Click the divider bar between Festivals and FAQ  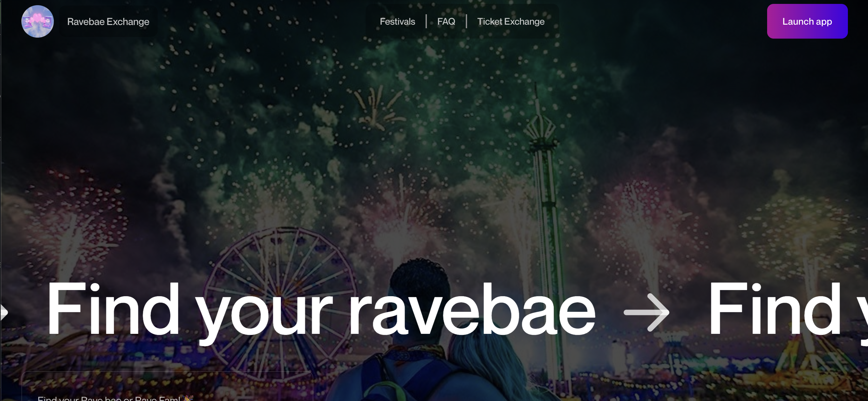coord(426,21)
